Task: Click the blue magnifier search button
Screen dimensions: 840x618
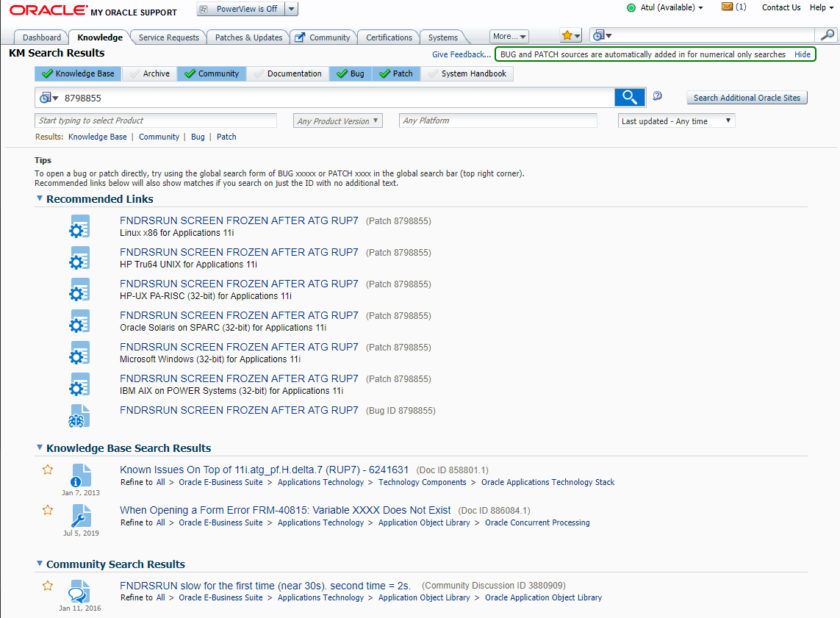Action: point(630,98)
